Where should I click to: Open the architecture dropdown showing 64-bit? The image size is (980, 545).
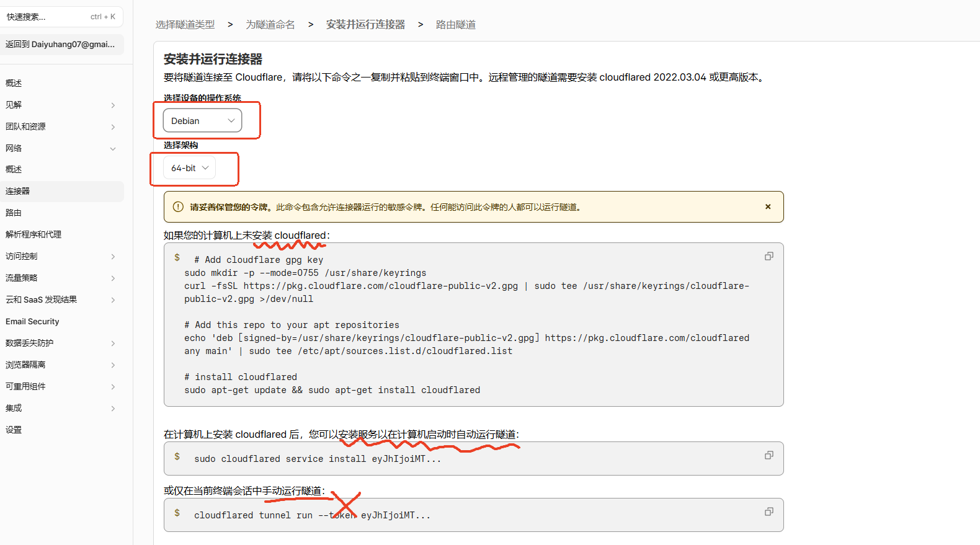point(189,168)
